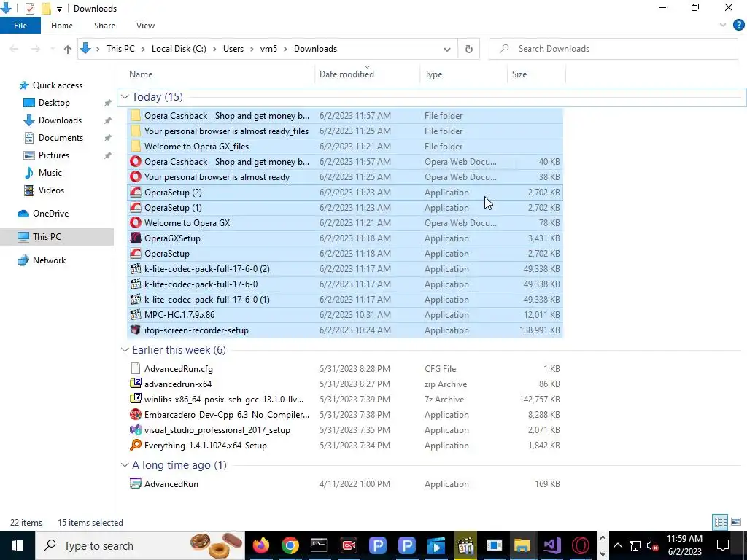Show hidden system tray icons

click(x=617, y=545)
